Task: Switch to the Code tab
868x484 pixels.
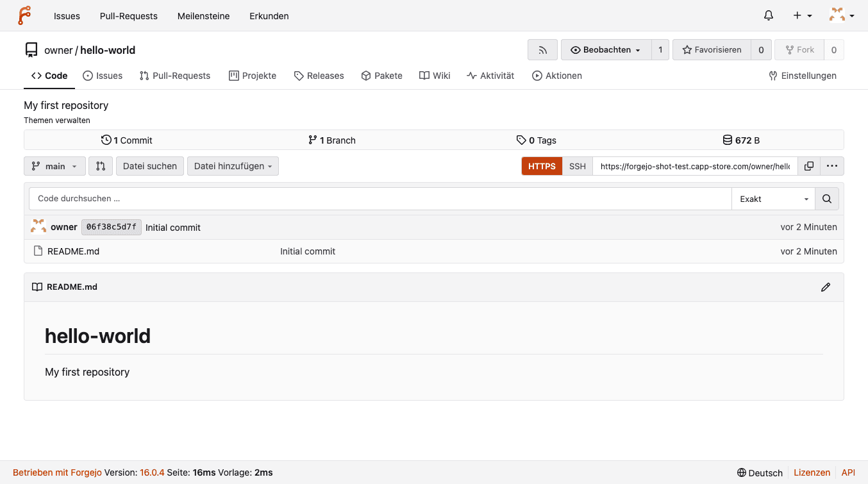Action: pos(49,76)
